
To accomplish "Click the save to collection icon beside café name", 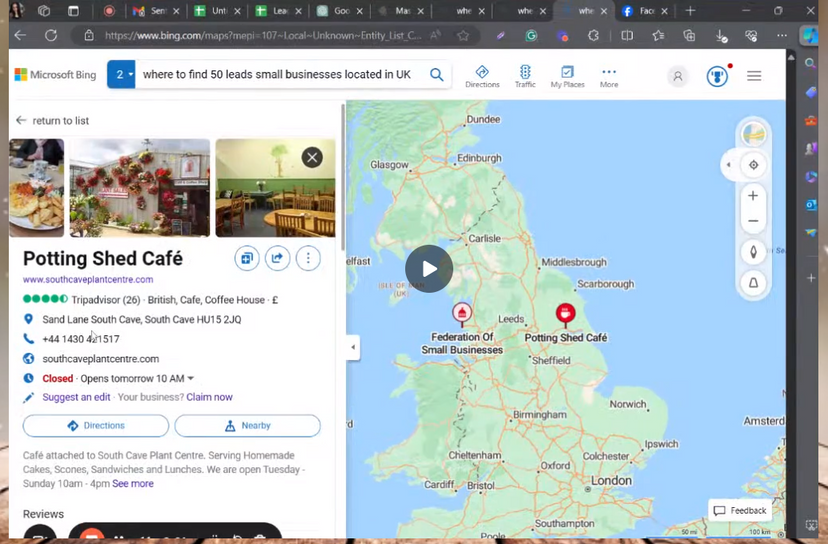I will (x=247, y=258).
